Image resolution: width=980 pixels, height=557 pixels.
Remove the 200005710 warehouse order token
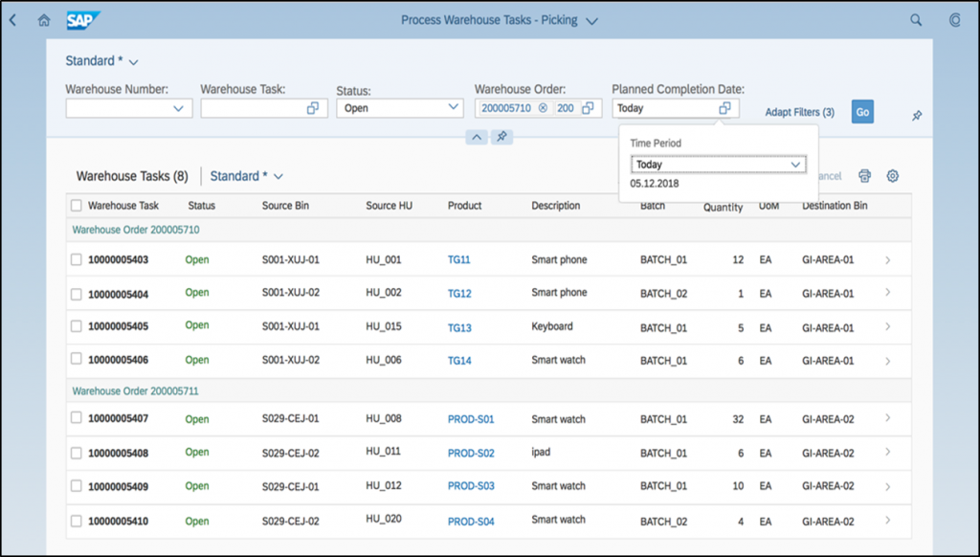click(x=543, y=108)
